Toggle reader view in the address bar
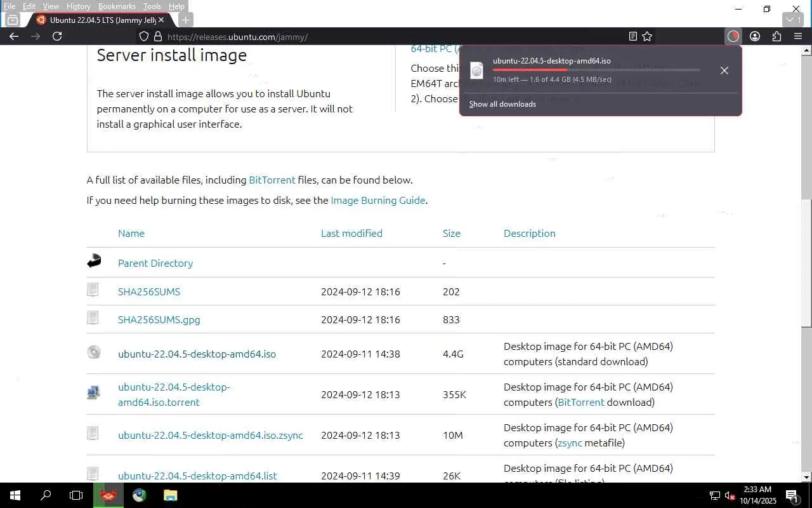This screenshot has height=508, width=812. pos(632,36)
